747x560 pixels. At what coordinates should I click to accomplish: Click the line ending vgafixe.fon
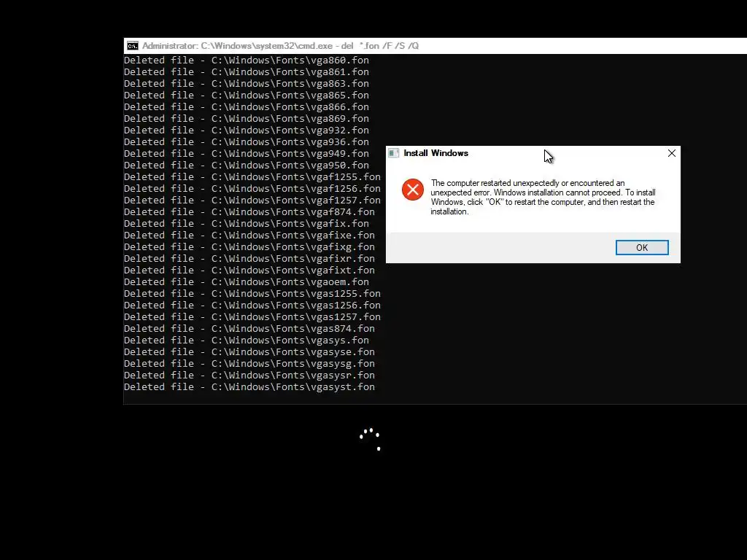[249, 236]
